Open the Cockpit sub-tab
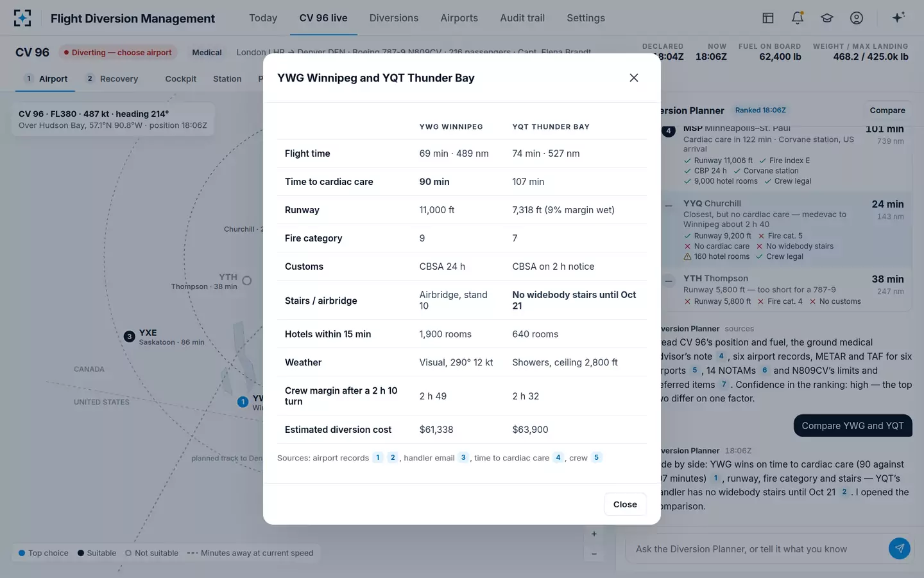924x578 pixels. 181,79
